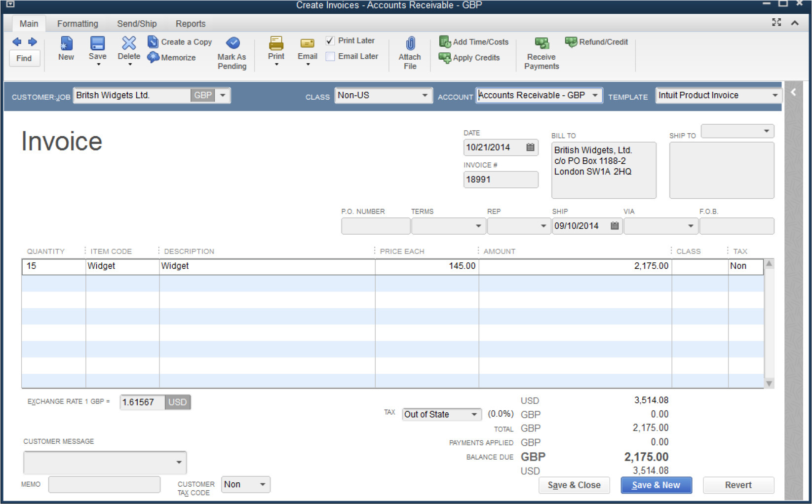
Task: Click the F.O.B. field
Action: [736, 226]
